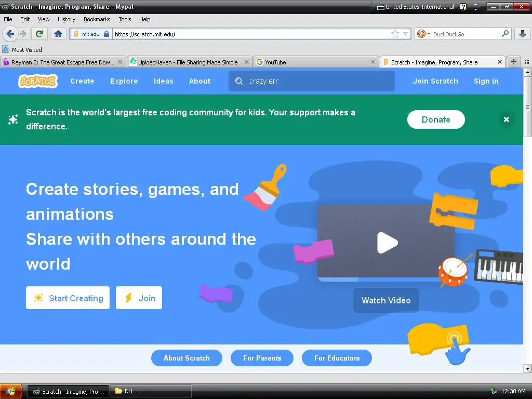The image size is (532, 399).
Task: Open the Downloads arrow button
Action: pos(523,34)
